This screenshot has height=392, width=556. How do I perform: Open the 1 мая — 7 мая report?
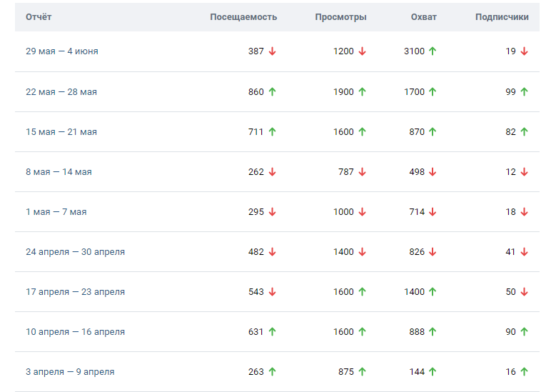[56, 212]
